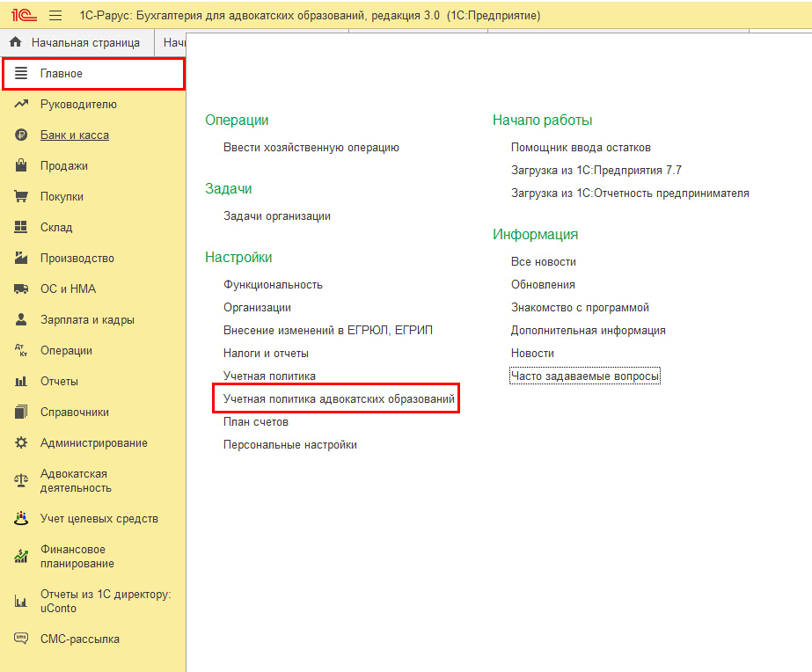Open the hamburger main menu icon
Viewport: 812px width, 672px height.
55,16
